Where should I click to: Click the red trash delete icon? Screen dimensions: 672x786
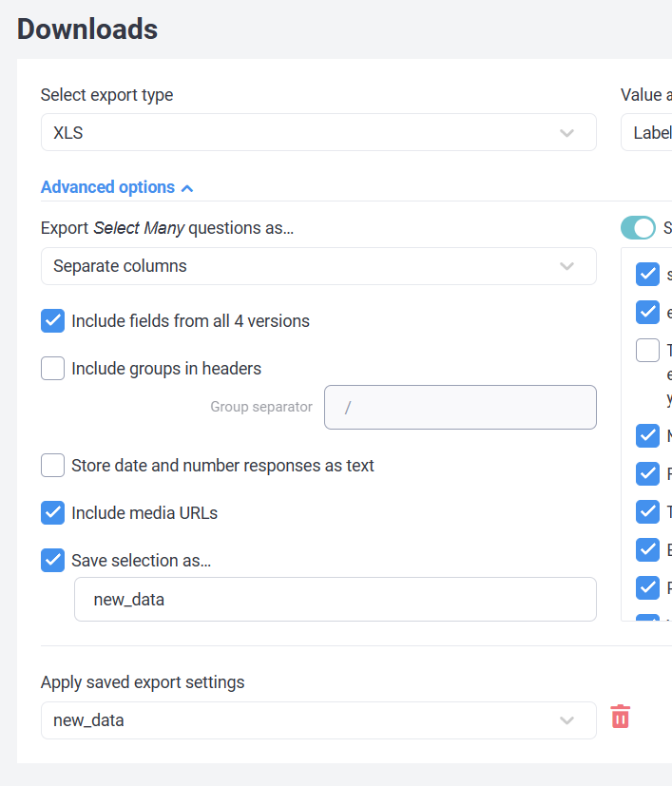620,717
